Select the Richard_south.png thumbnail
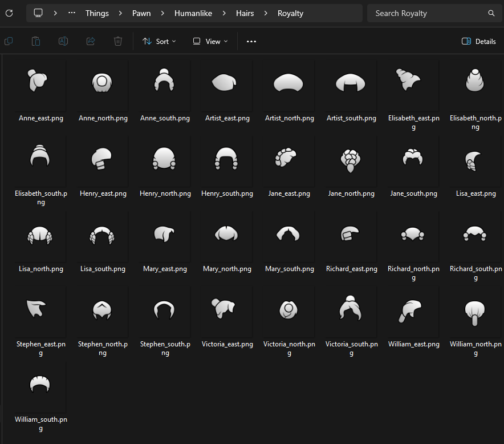504x444 pixels. pyautogui.click(x=475, y=233)
